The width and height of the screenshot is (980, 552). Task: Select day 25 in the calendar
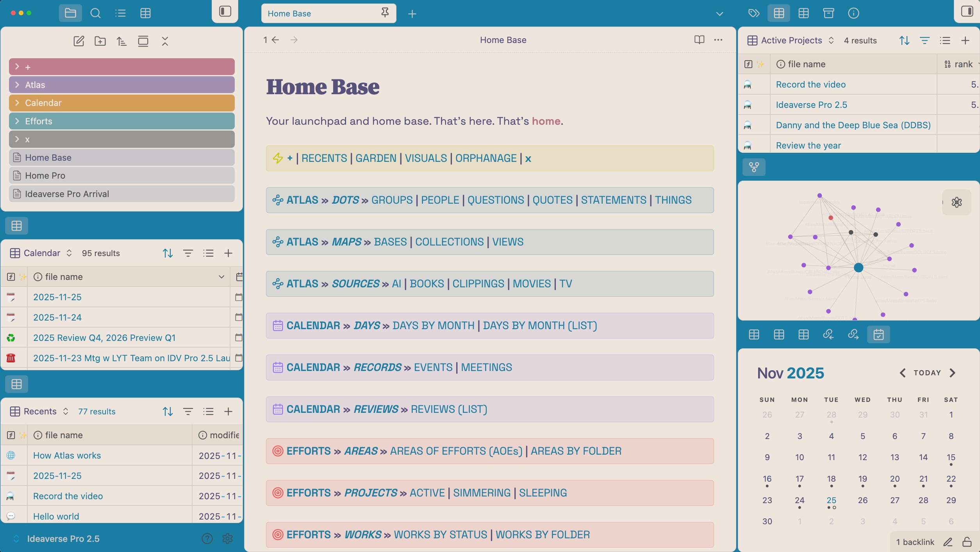point(831,500)
